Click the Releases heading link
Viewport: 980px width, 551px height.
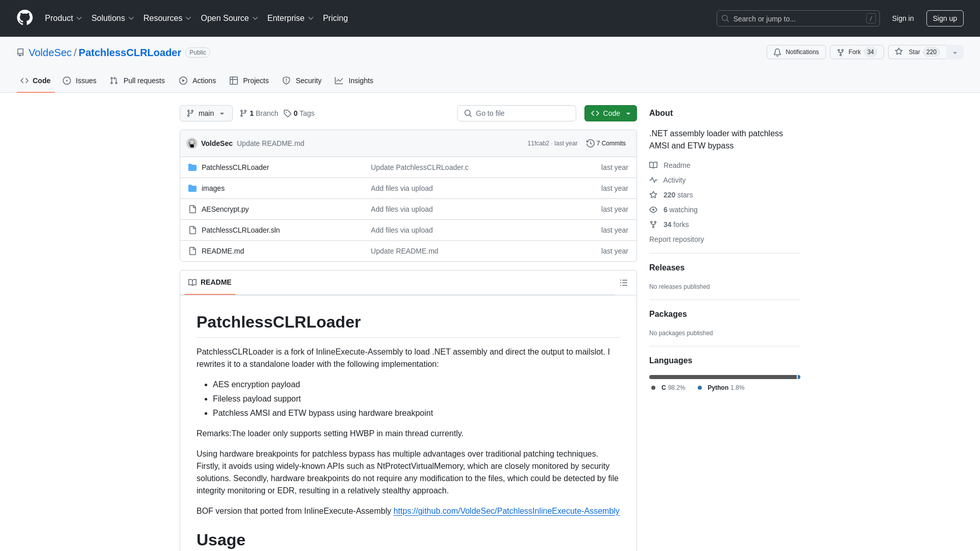coord(667,268)
